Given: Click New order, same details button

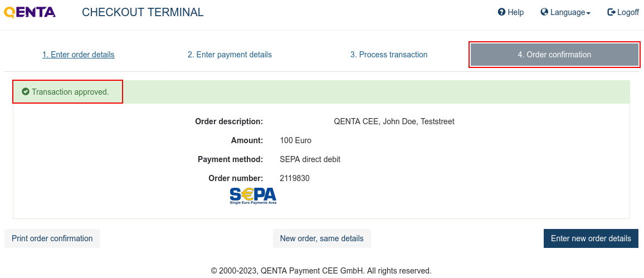Looking at the screenshot, I should pos(321,238).
